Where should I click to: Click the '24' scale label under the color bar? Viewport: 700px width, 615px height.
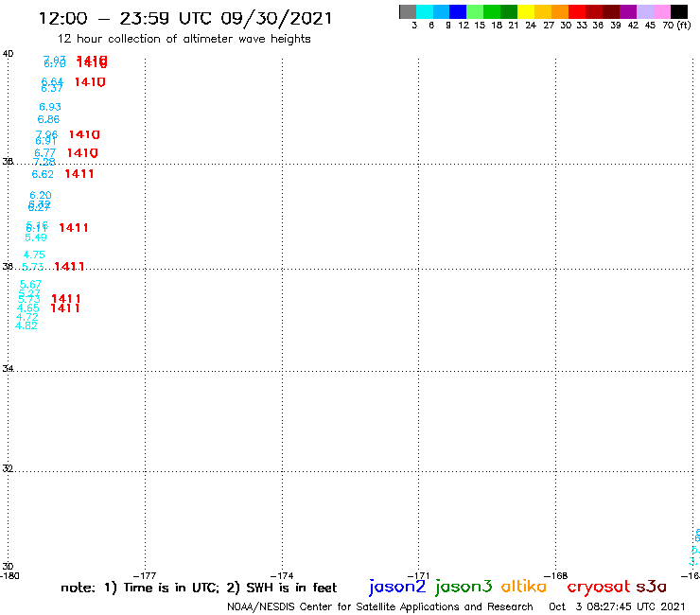click(531, 26)
